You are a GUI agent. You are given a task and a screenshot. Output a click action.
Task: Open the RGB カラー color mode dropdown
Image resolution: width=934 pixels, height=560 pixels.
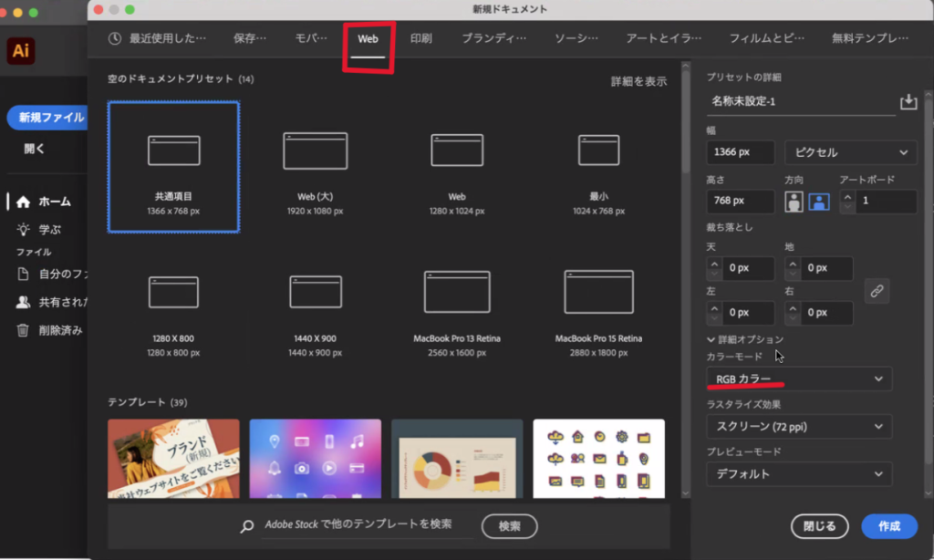798,379
